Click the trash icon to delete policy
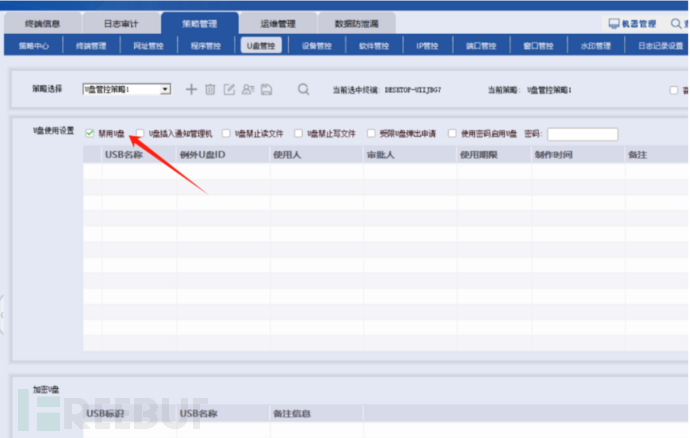690x438 pixels. click(x=210, y=89)
